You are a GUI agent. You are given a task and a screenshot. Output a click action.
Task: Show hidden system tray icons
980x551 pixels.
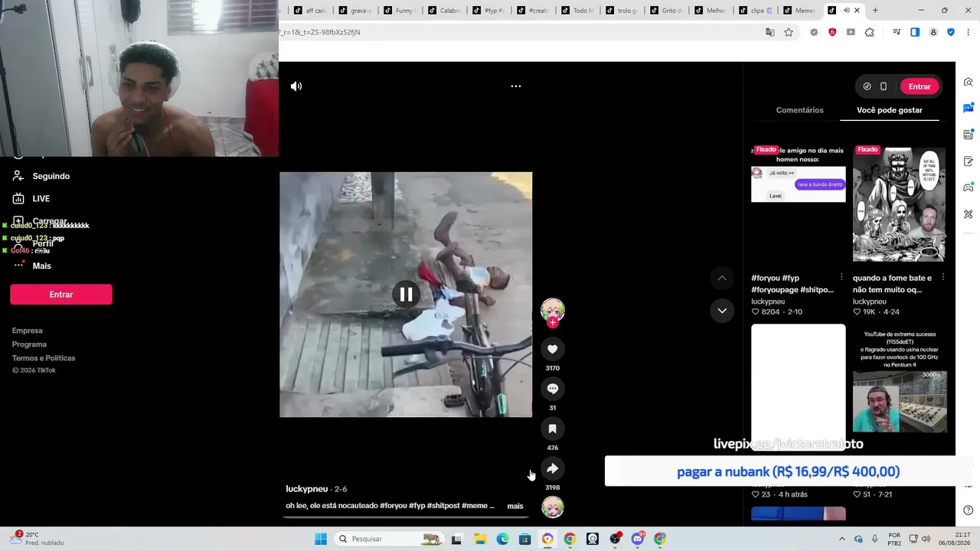pyautogui.click(x=841, y=539)
